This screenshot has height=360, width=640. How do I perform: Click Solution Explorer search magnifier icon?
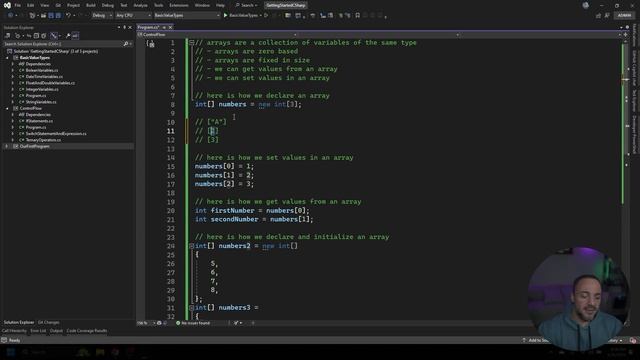(126, 44)
